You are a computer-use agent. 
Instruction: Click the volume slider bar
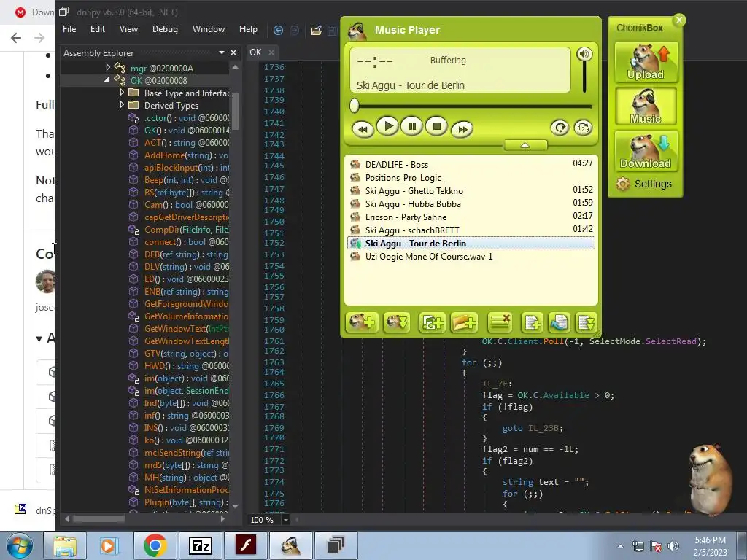(x=584, y=77)
